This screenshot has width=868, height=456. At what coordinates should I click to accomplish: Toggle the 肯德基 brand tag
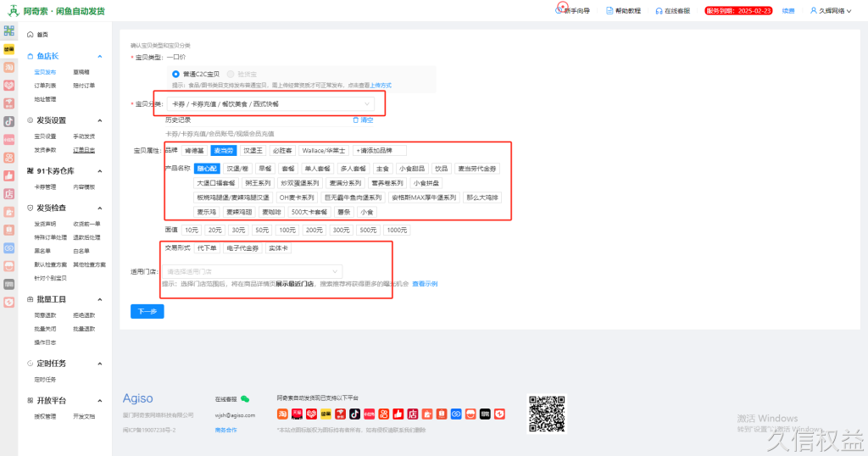pos(194,151)
